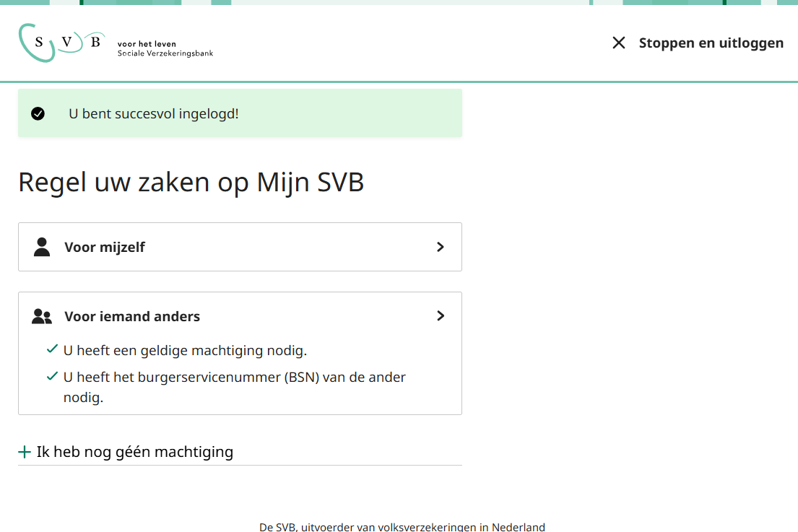Click the single person icon
The image size is (798, 532).
(42, 247)
